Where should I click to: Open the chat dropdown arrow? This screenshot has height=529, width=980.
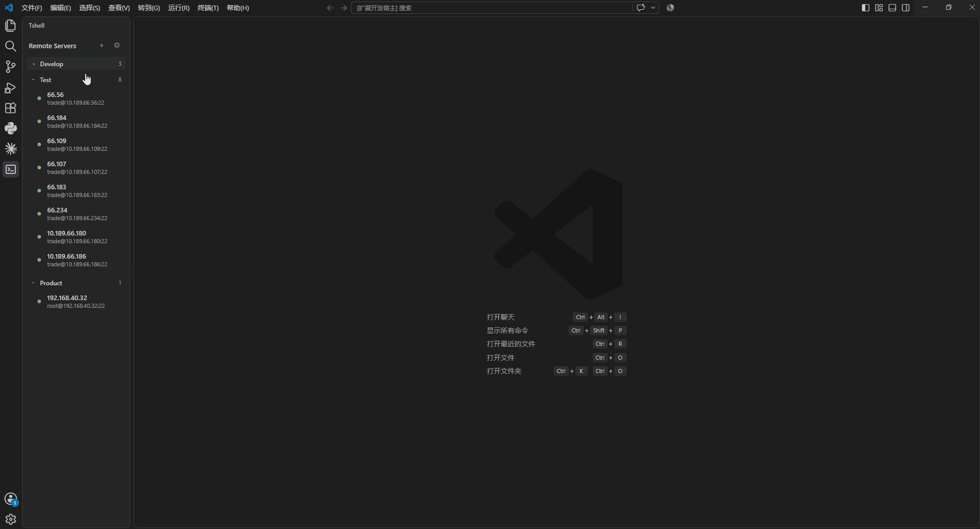coord(653,8)
